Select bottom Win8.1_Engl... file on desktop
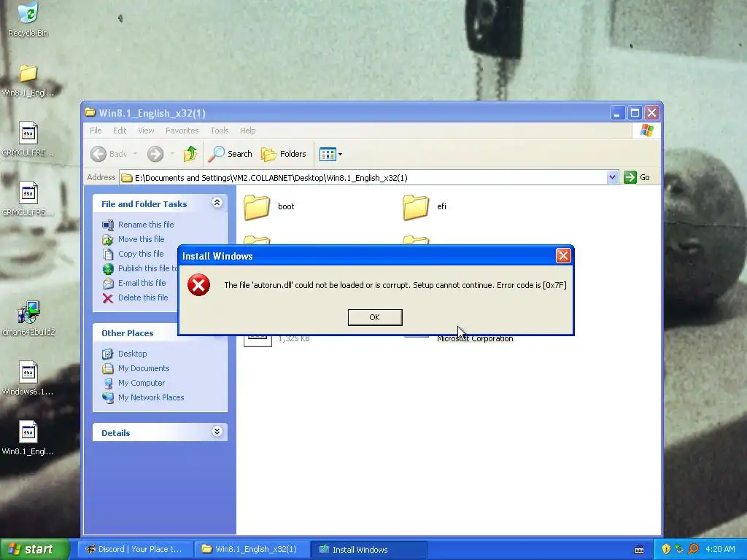 [x=28, y=438]
